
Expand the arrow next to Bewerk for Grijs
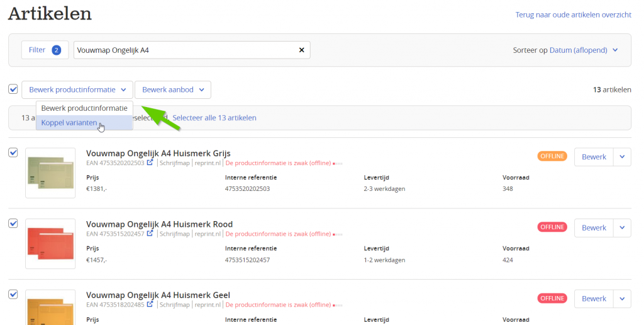point(622,157)
